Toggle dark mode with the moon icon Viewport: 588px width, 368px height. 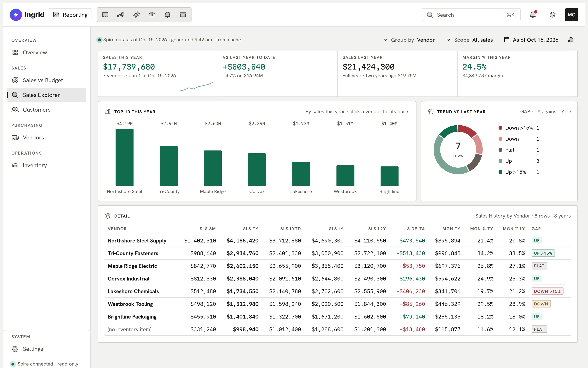(552, 15)
